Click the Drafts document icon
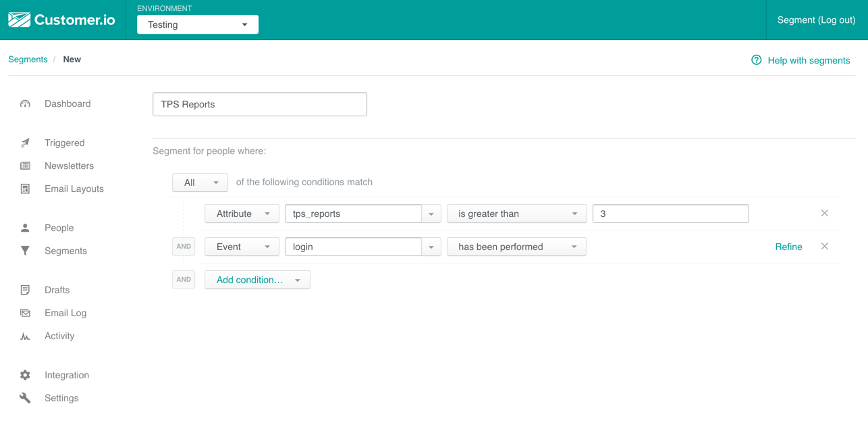This screenshot has height=425, width=868. (x=25, y=291)
